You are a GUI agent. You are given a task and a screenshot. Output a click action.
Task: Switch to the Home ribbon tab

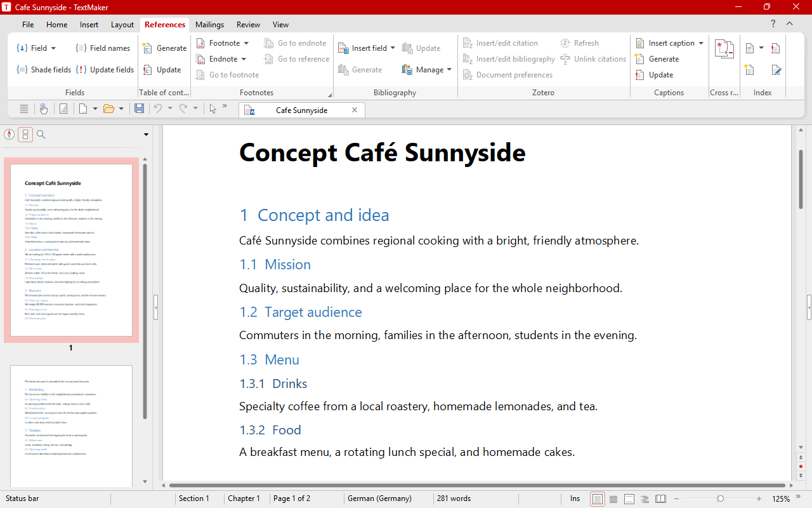coord(56,25)
